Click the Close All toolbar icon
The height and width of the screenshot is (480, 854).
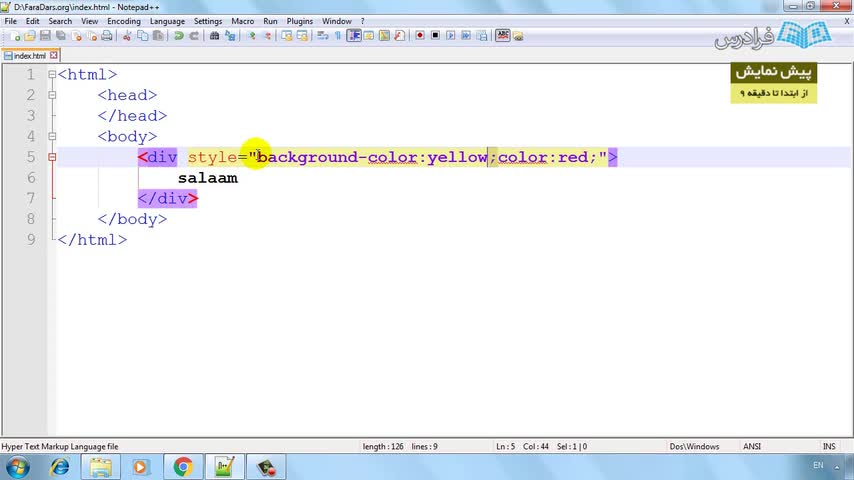point(92,36)
